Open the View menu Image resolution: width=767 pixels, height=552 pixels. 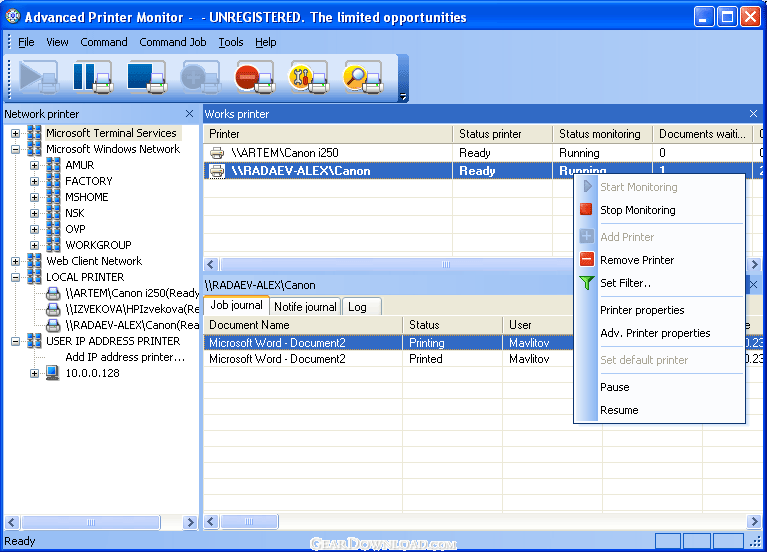click(57, 42)
